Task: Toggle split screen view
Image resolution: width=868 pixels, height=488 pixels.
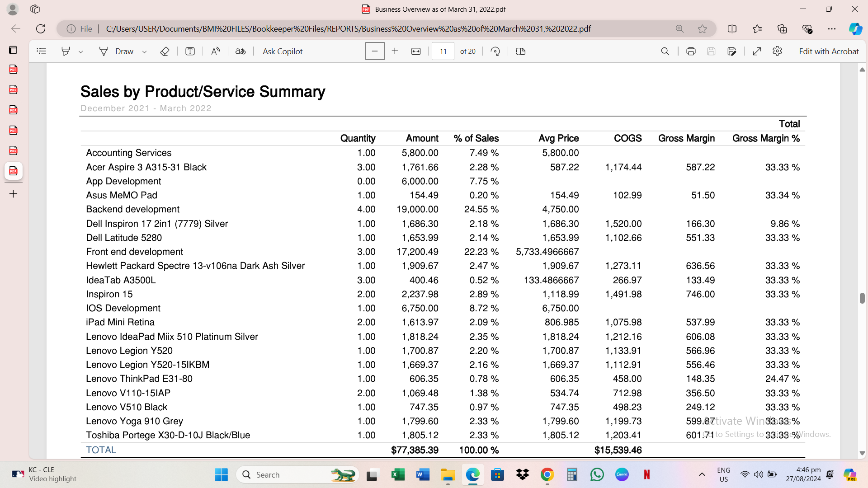Action: tap(732, 28)
